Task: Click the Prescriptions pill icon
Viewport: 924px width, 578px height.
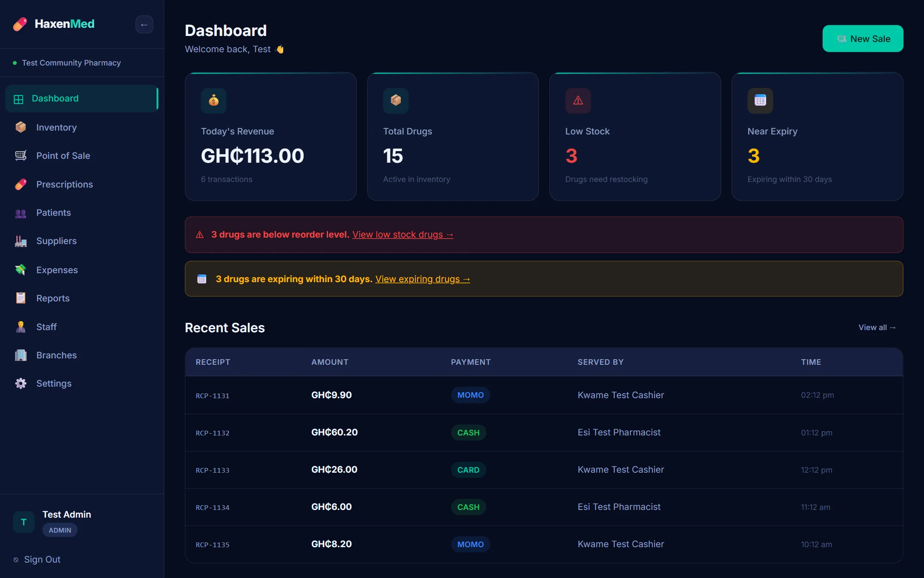Action: (x=21, y=184)
